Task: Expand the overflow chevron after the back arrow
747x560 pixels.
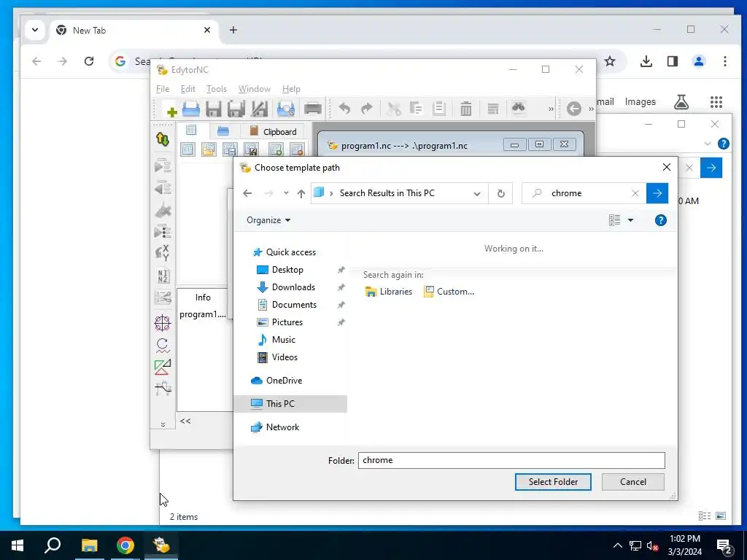Action: coord(591,109)
